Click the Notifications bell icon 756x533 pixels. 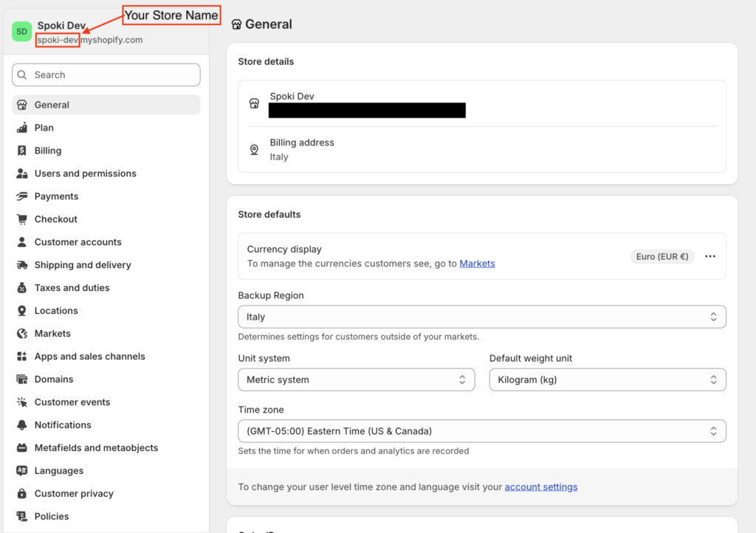coord(21,425)
